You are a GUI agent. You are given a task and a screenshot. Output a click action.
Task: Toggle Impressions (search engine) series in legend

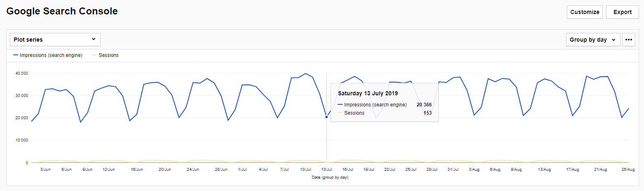point(48,55)
